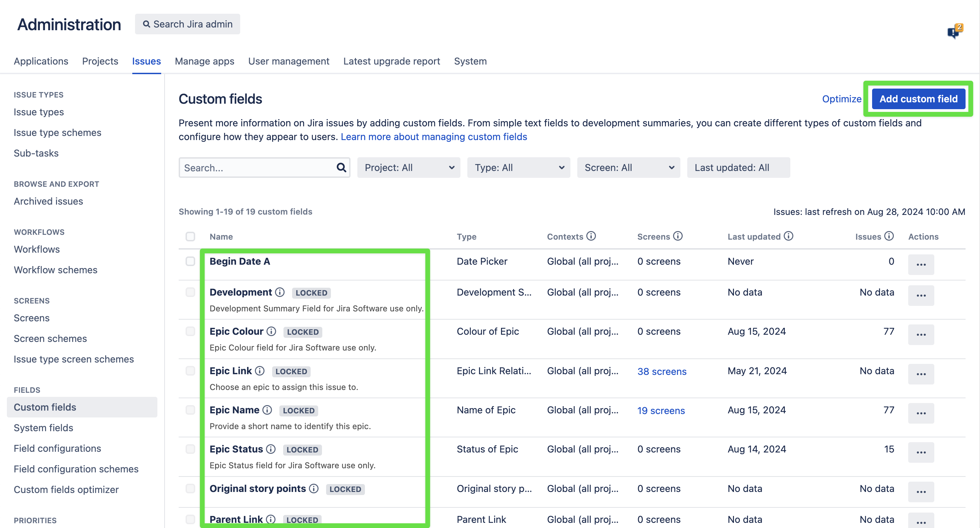Image resolution: width=980 pixels, height=528 pixels.
Task: Click the search magnifier icon in custom fields search
Action: click(x=341, y=167)
